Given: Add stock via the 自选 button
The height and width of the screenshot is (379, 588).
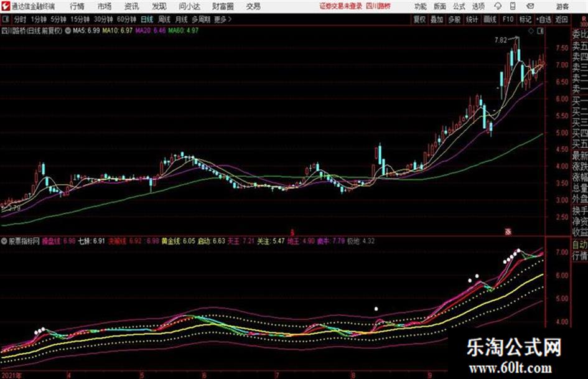Looking at the screenshot, I should point(543,19).
